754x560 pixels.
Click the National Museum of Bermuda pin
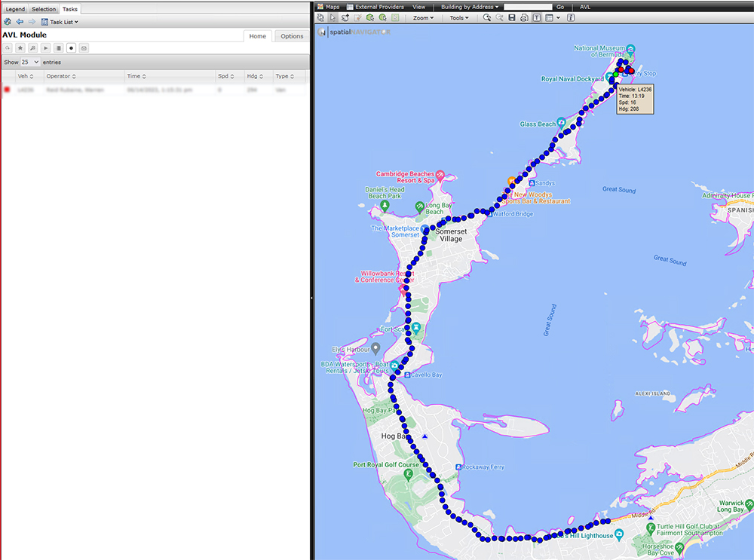630,48
